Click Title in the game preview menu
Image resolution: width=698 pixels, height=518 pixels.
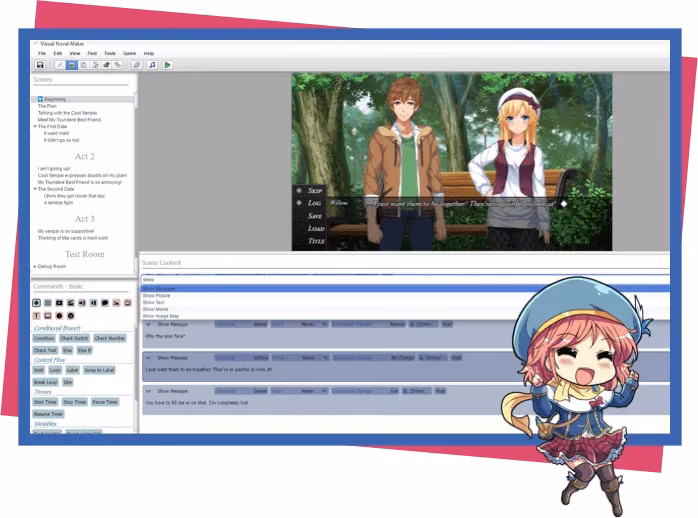coord(316,241)
